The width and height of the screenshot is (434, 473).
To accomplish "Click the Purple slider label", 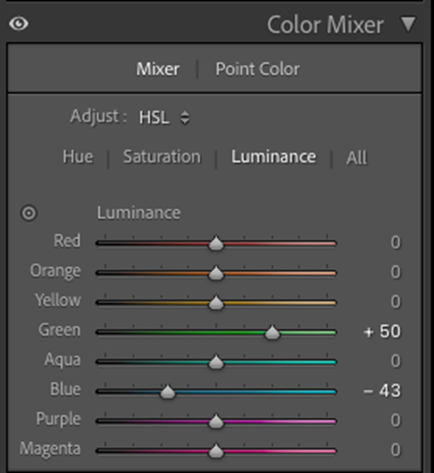I will pos(58,419).
